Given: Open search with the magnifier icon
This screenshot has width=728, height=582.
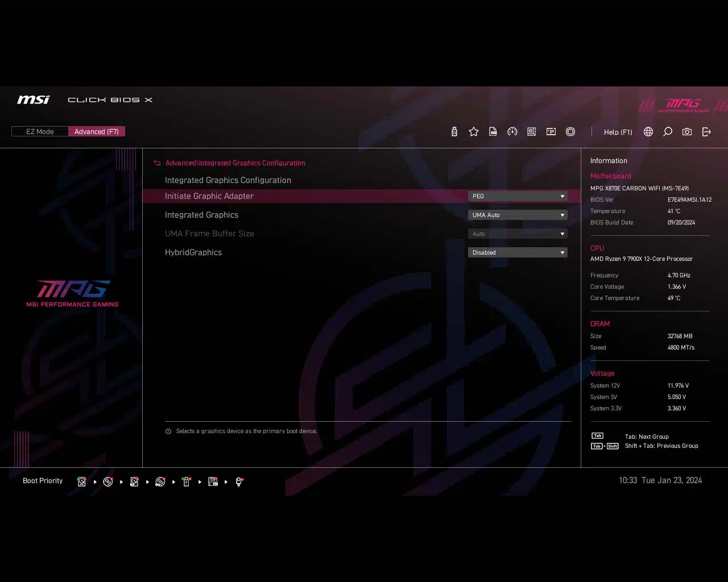Looking at the screenshot, I should coord(668,132).
